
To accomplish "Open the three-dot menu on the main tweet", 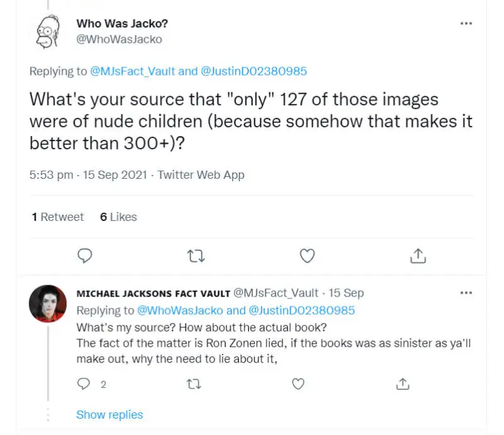I will [x=466, y=23].
